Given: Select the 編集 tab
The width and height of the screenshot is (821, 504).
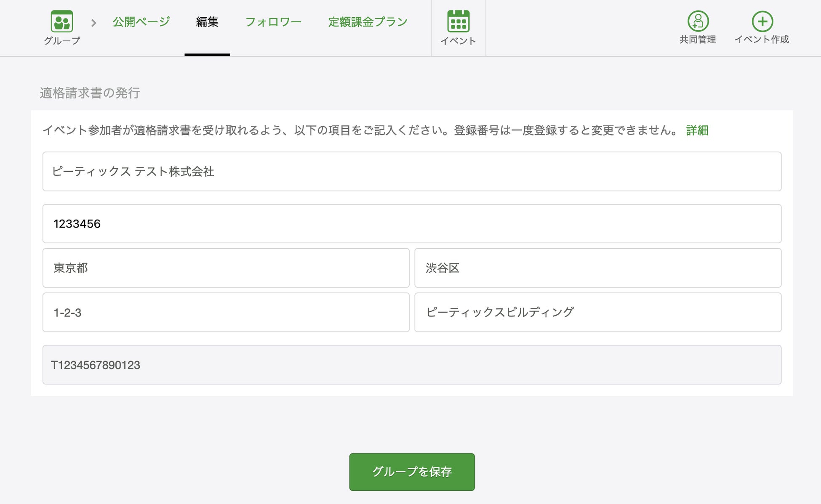Looking at the screenshot, I should (x=207, y=22).
